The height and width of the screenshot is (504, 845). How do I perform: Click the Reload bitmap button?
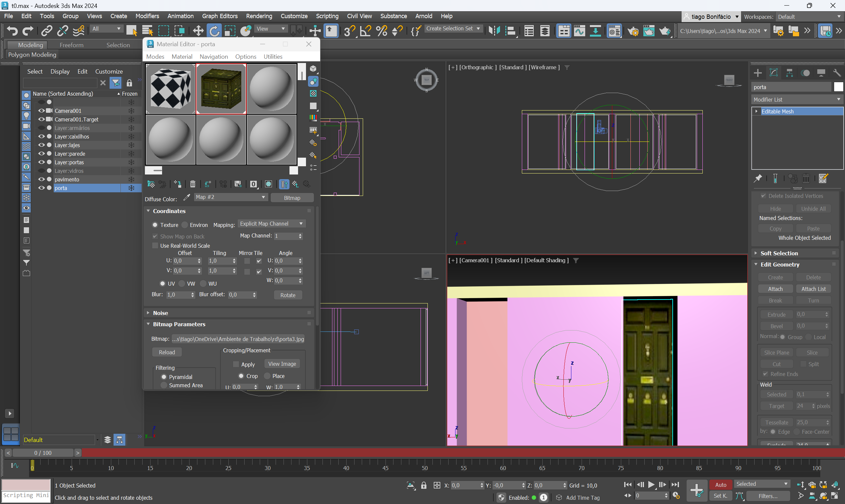coord(167,352)
